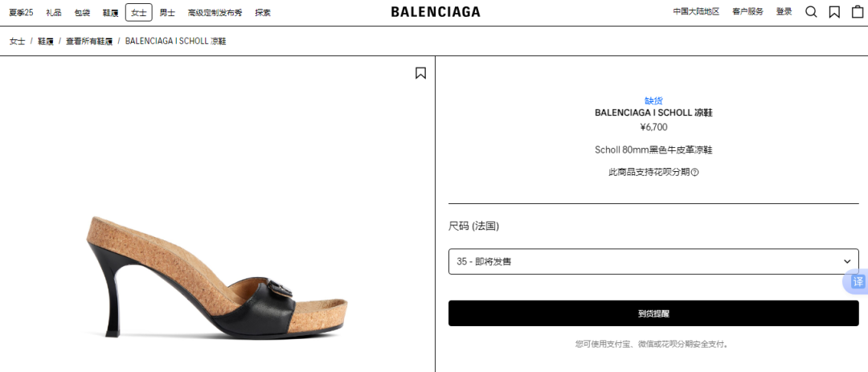Open saved items bookmark in header
Image resolution: width=868 pixels, height=372 pixels.
click(834, 11)
